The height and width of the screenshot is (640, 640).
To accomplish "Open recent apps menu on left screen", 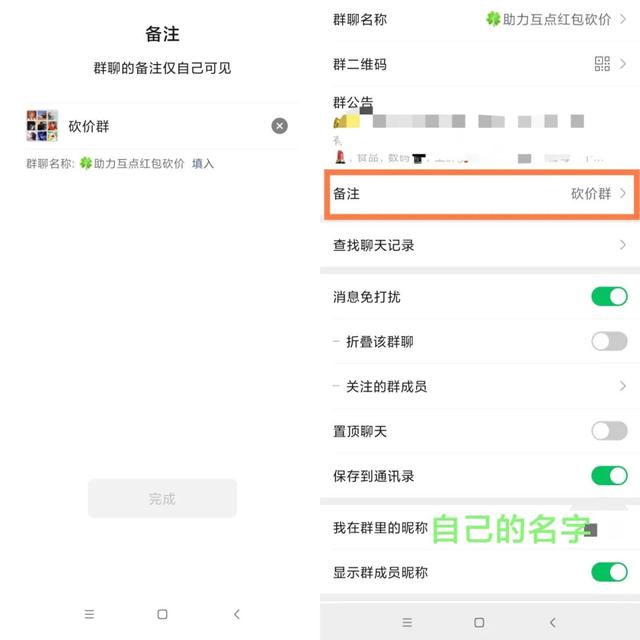I will coord(89,614).
